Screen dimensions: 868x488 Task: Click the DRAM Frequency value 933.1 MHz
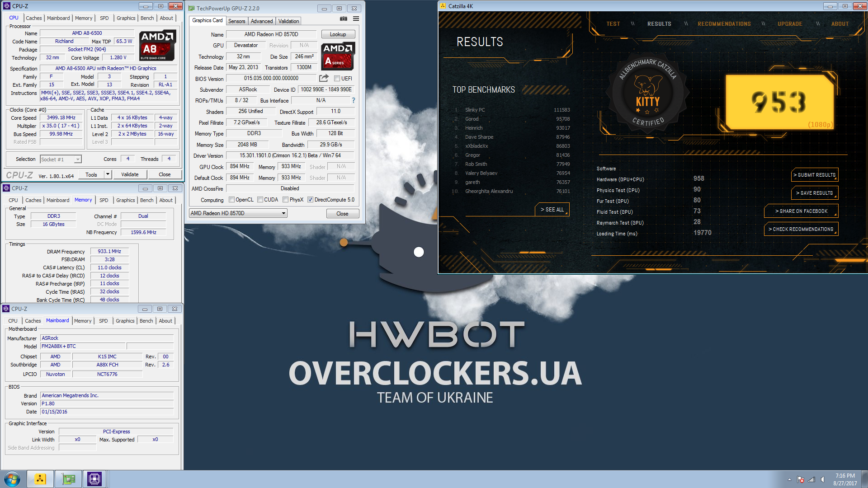109,251
